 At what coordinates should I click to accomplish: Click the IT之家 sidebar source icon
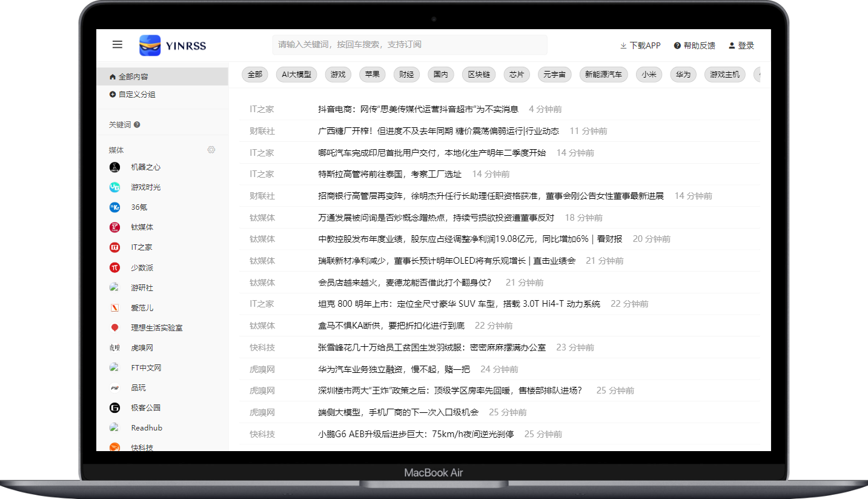pyautogui.click(x=114, y=247)
